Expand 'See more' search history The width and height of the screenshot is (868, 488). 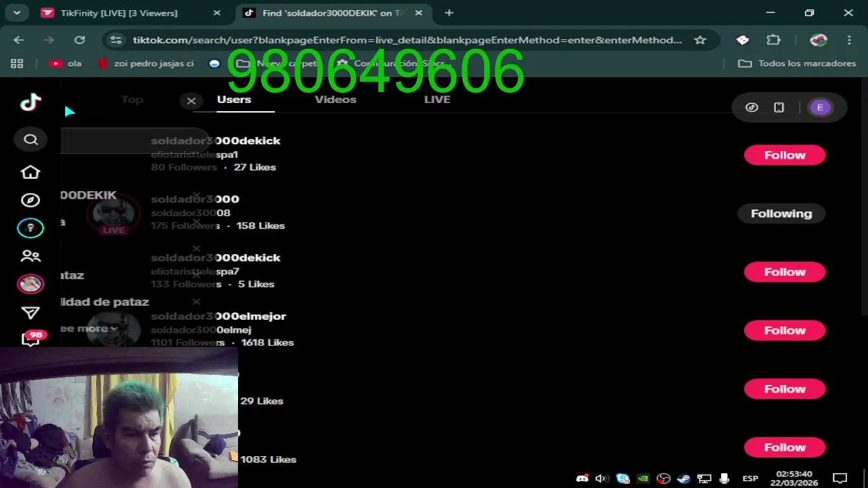pos(88,328)
